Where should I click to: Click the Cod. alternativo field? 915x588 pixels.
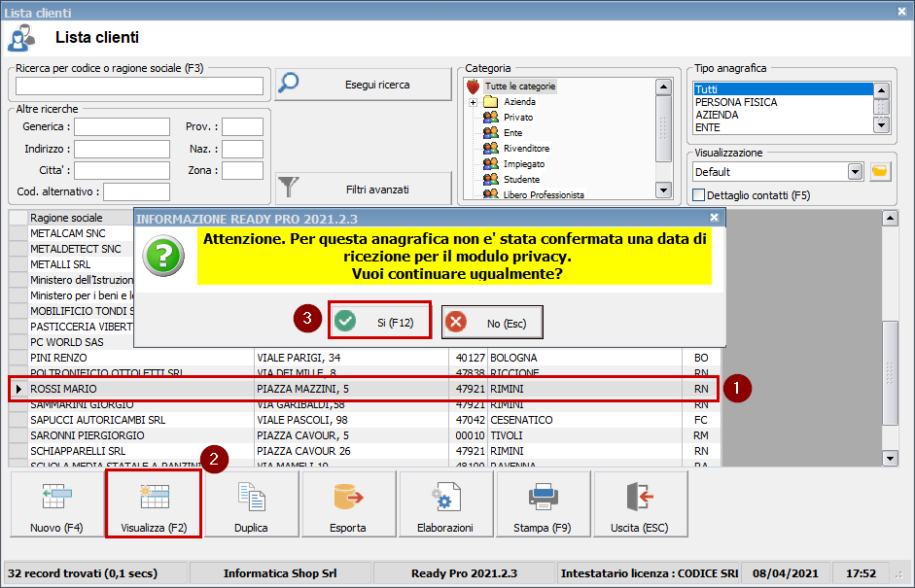click(136, 191)
